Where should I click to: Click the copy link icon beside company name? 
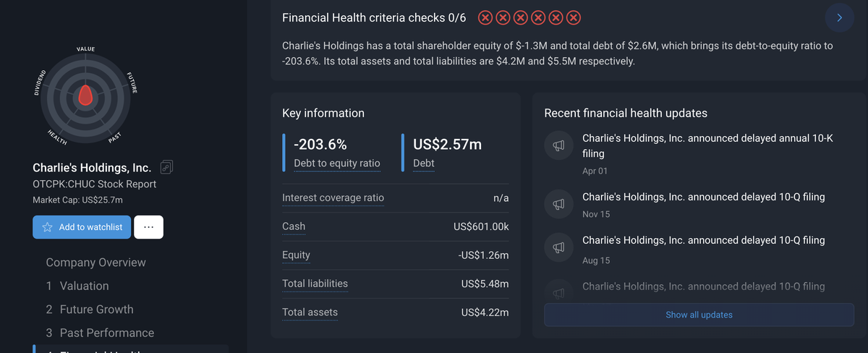pos(166,167)
